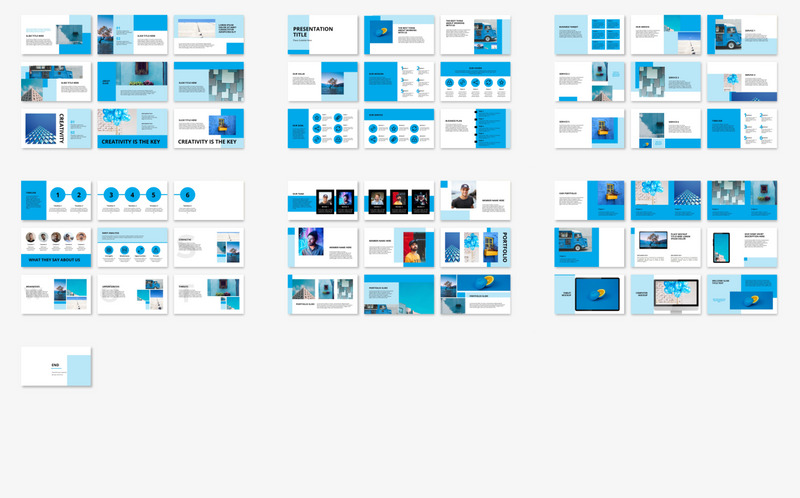Open team slide with three black-framed portraits
This screenshot has width=800, height=498.
[399, 201]
